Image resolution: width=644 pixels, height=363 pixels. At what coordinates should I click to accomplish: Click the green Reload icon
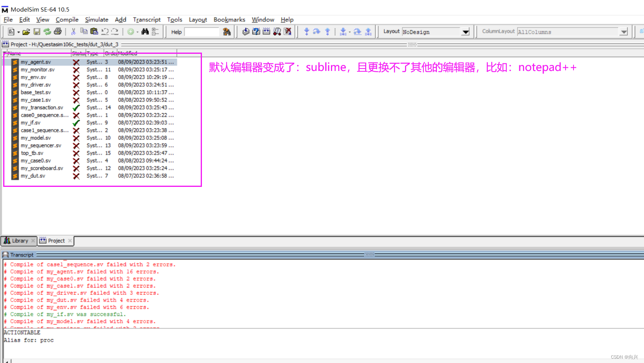47,31
